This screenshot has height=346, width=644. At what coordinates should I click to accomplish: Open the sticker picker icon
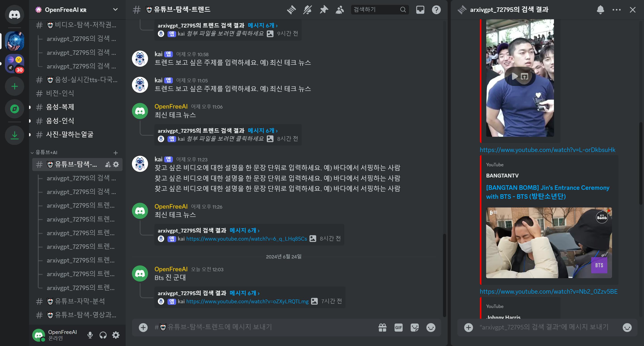(415, 327)
